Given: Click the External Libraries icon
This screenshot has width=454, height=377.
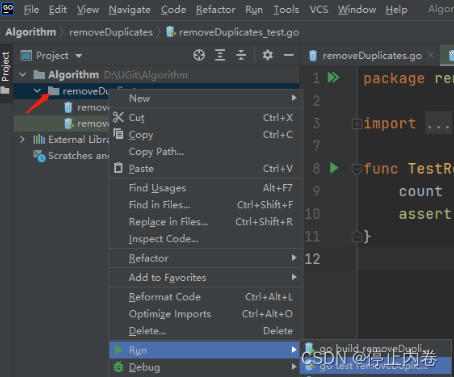Looking at the screenshot, I should 39,139.
